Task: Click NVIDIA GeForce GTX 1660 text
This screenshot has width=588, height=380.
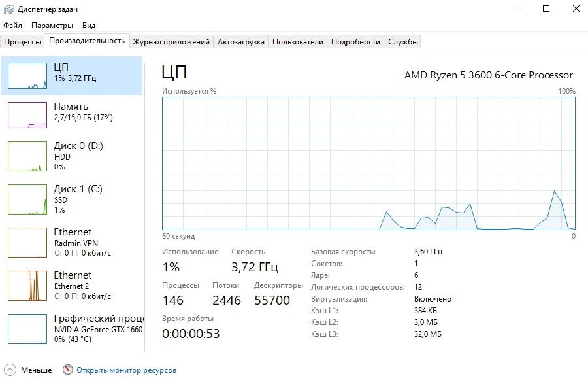Action: coord(98,329)
